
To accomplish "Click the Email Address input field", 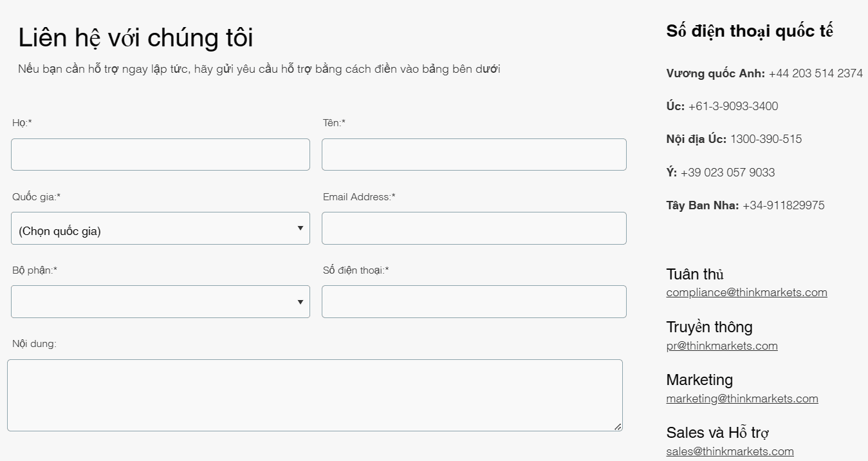I will [x=474, y=229].
